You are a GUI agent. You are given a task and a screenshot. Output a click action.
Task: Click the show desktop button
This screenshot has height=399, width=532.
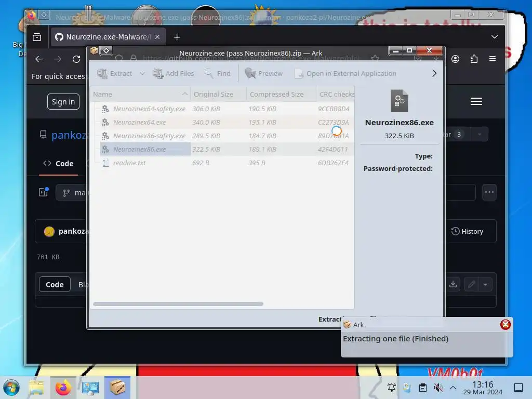coord(518,387)
